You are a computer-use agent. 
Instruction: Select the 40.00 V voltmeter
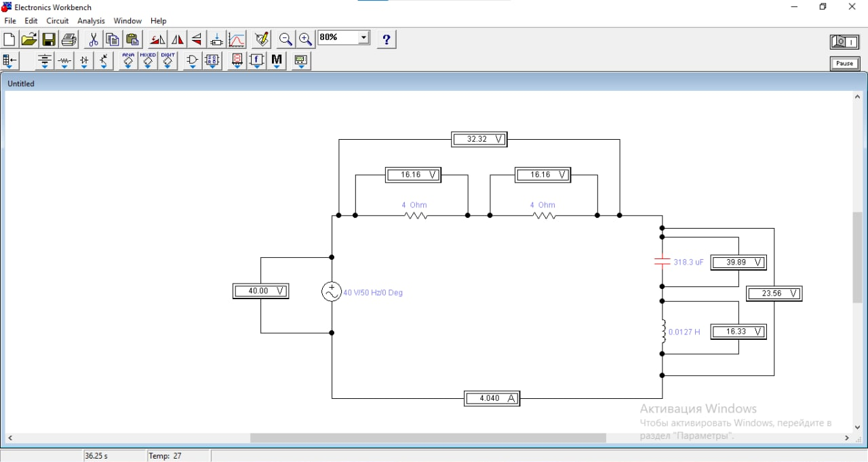(x=261, y=291)
